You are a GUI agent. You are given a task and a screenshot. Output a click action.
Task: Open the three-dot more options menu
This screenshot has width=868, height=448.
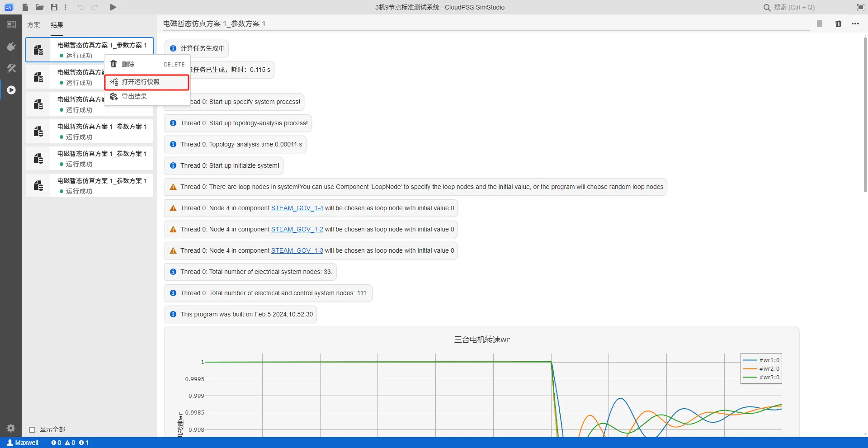tap(855, 24)
